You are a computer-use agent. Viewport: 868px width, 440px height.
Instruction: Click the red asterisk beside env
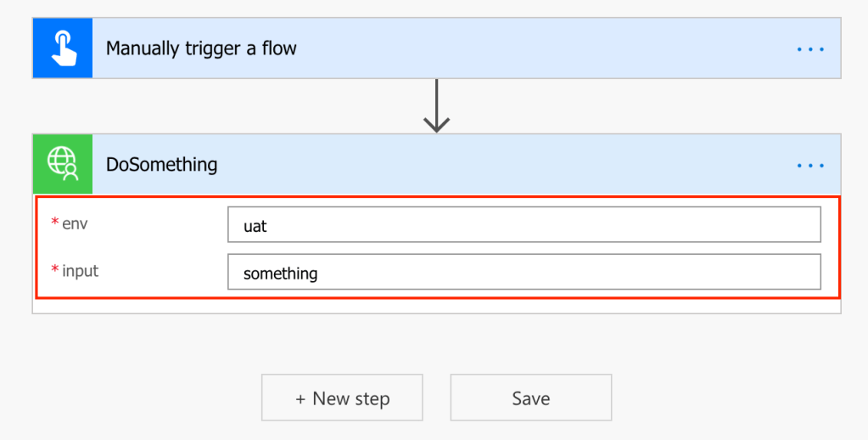(55, 223)
